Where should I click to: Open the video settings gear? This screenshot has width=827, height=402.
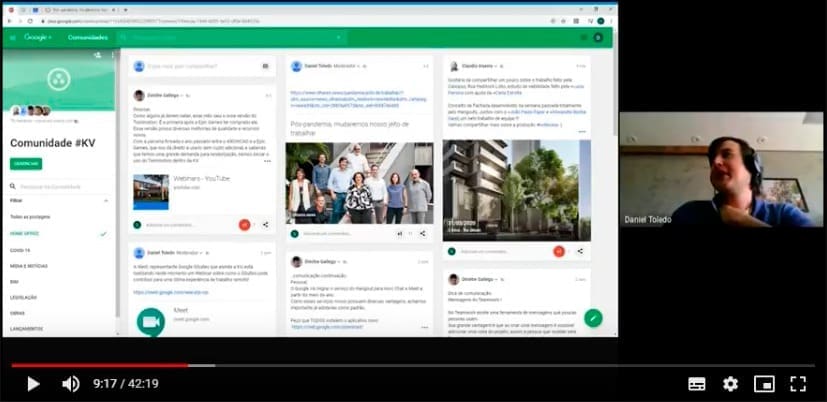[x=730, y=384]
